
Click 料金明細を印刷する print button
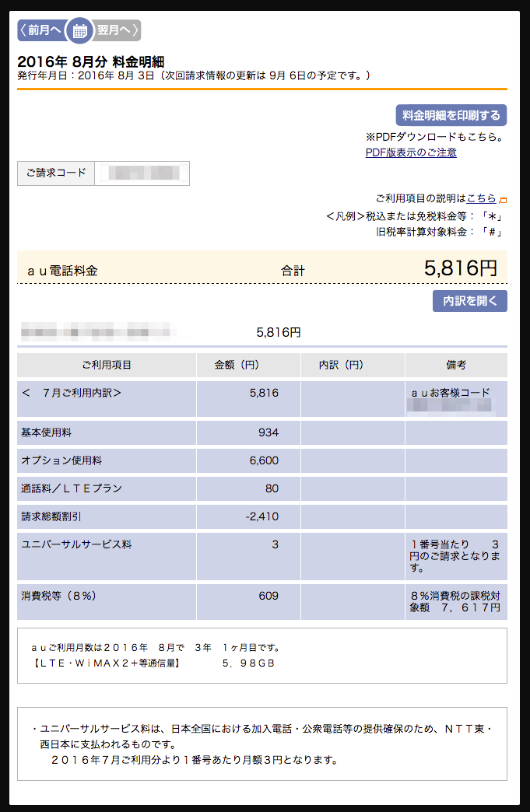pyautogui.click(x=451, y=115)
